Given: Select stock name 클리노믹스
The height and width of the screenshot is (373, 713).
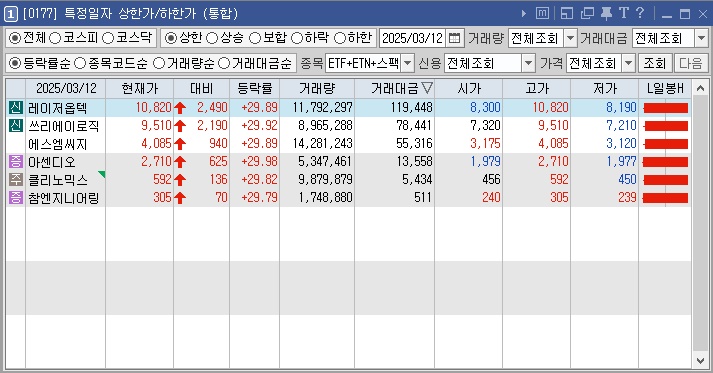Looking at the screenshot, I should 57,180.
